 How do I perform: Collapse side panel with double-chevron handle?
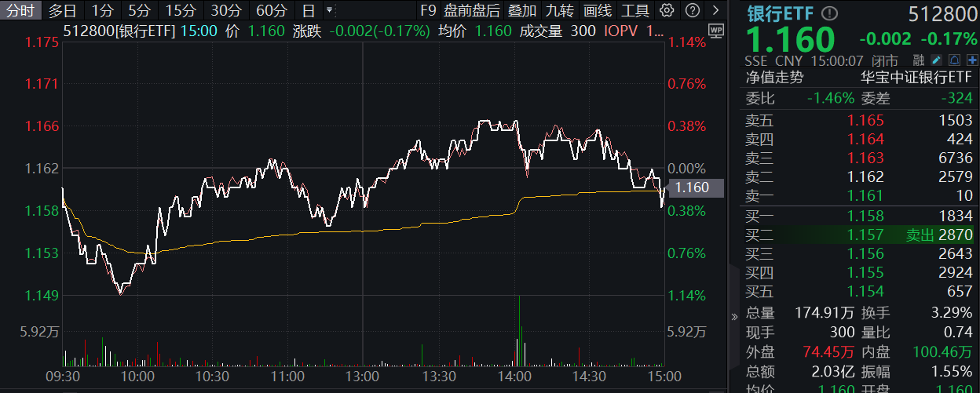click(735, 317)
